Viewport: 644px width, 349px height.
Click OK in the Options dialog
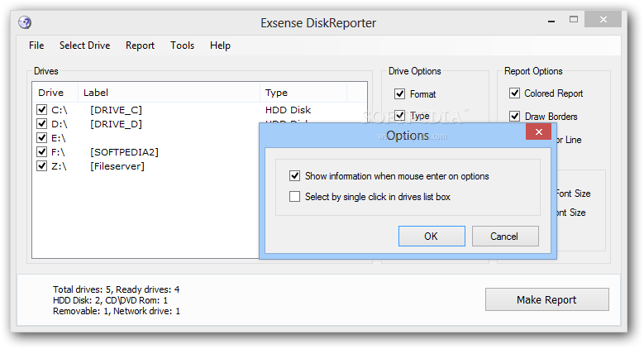pyautogui.click(x=432, y=236)
